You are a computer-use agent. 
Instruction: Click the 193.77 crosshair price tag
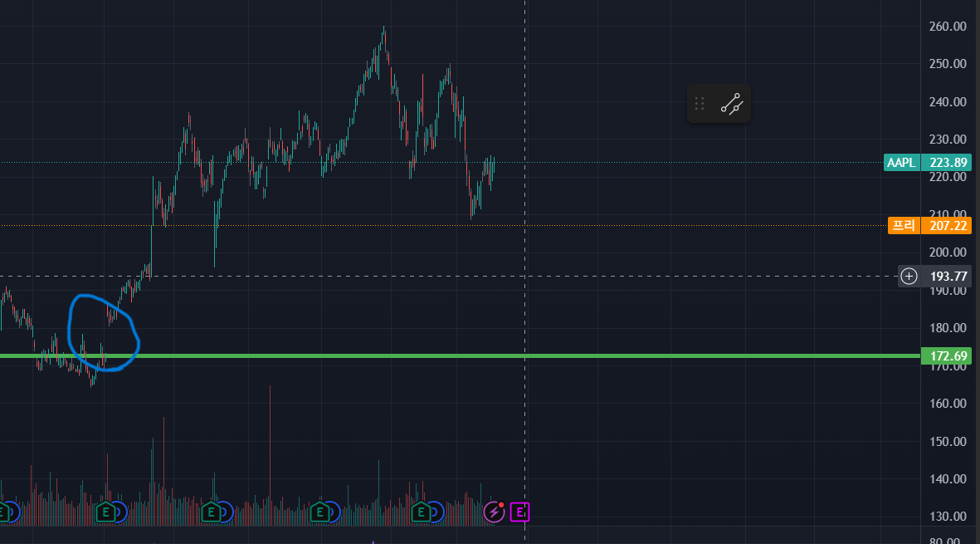point(946,276)
